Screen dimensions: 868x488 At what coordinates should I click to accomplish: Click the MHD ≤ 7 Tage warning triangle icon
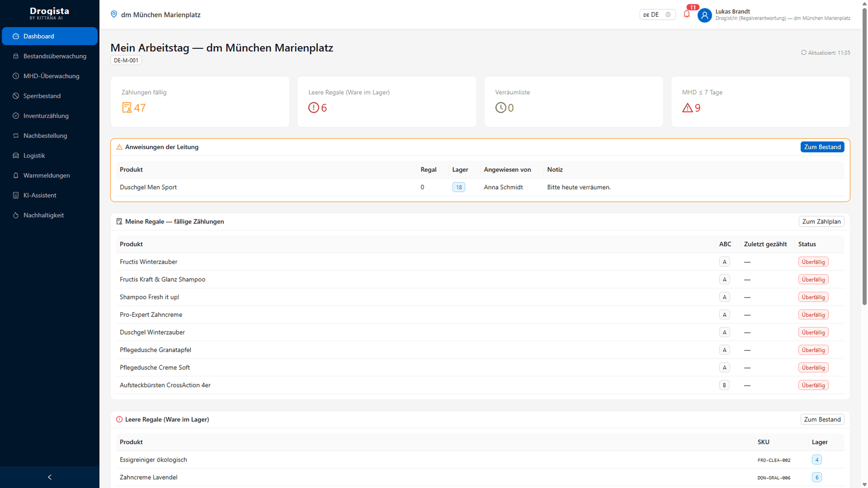pos(687,108)
